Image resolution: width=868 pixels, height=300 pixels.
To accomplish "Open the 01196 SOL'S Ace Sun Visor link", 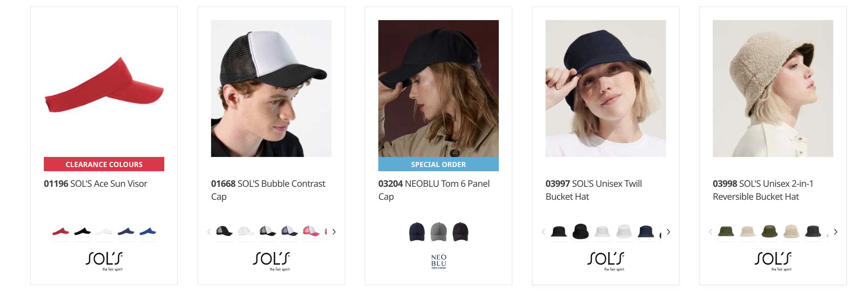I will (x=95, y=184).
